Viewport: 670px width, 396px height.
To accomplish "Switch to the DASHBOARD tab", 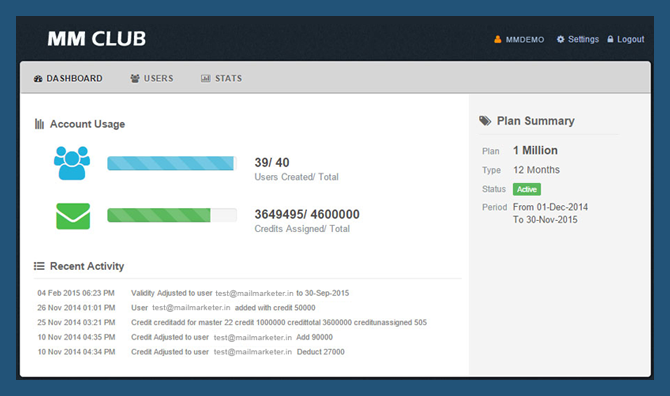I will [x=74, y=79].
